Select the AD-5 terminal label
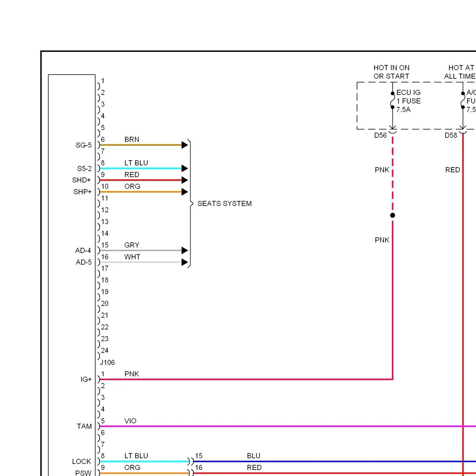Screen dimensions: 476x476 83,262
